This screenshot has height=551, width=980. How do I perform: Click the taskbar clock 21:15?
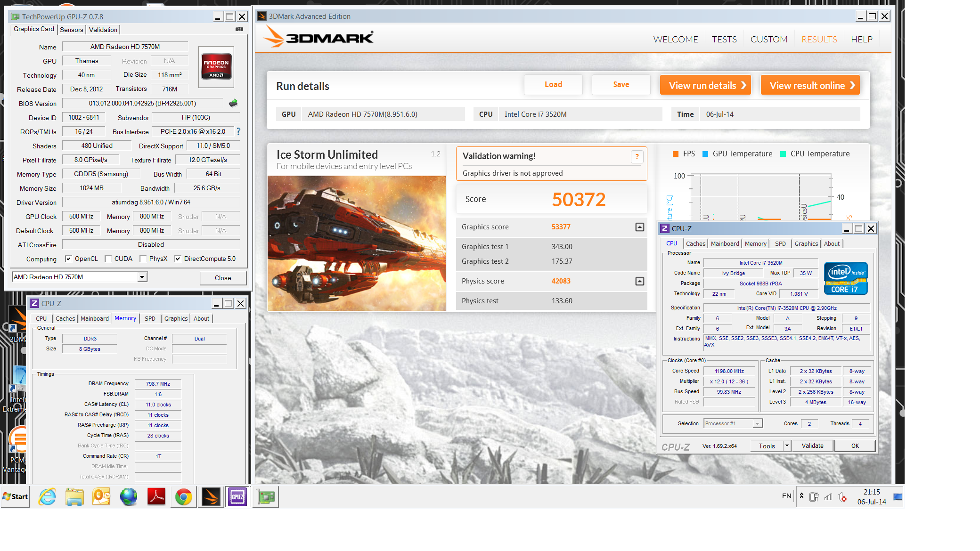(872, 492)
